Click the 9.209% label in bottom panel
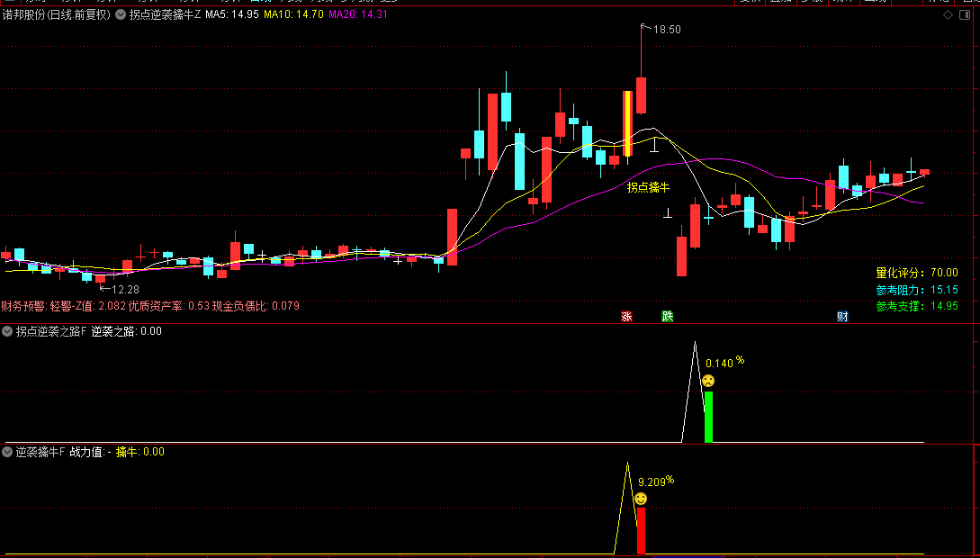Viewport: 980px width, 558px height. coord(656,481)
